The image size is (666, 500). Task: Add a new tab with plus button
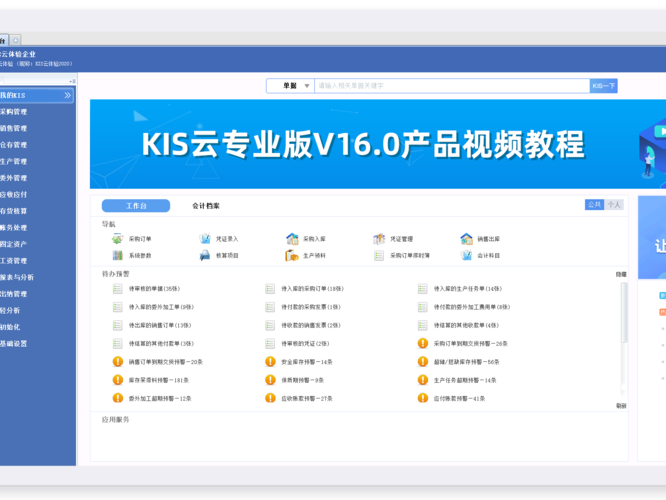(16, 40)
